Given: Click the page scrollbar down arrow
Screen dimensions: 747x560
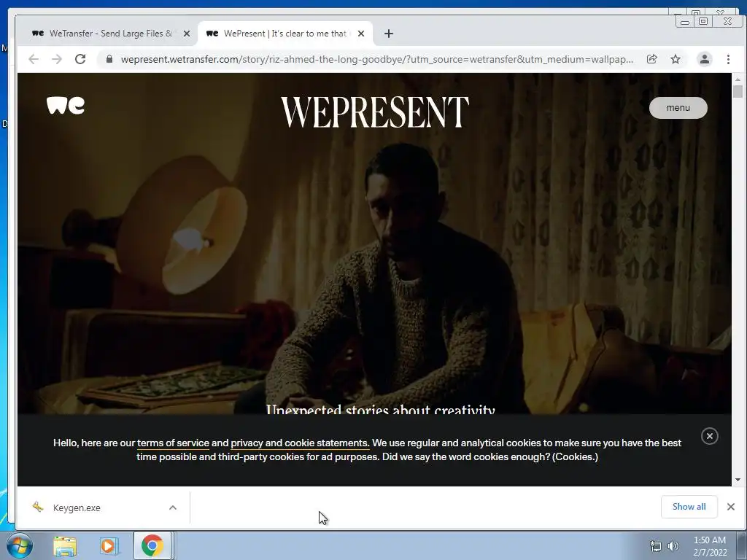Looking at the screenshot, I should [x=738, y=480].
